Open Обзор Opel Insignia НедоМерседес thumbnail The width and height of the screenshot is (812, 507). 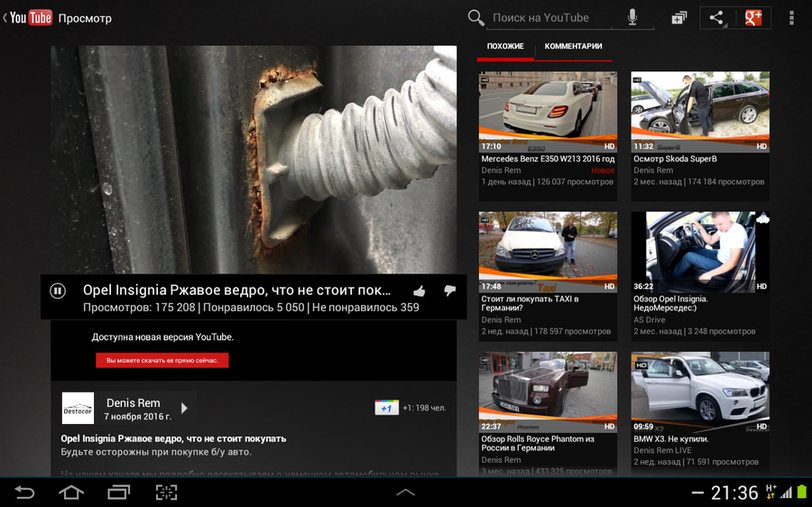tap(700, 252)
